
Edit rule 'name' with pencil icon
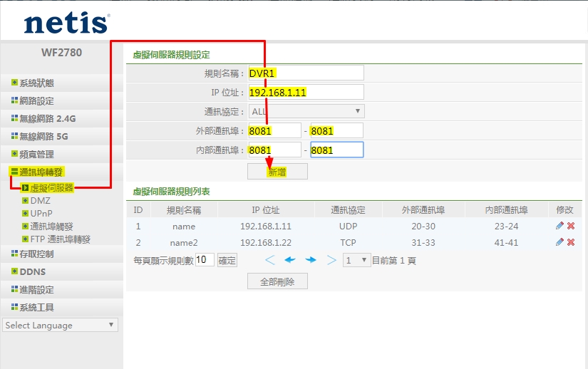click(559, 226)
